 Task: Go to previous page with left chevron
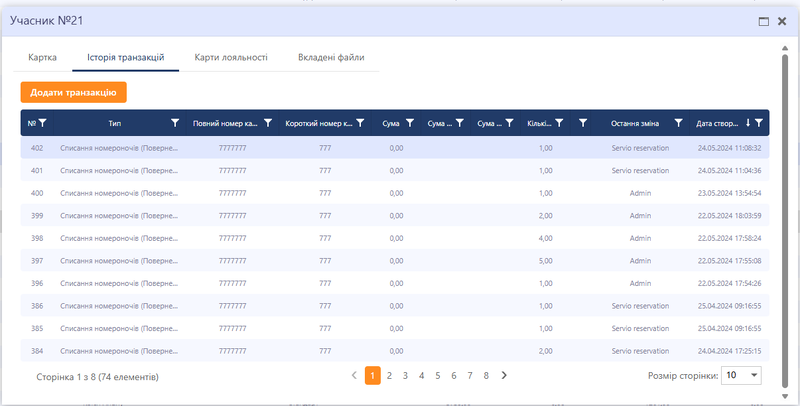[354, 376]
